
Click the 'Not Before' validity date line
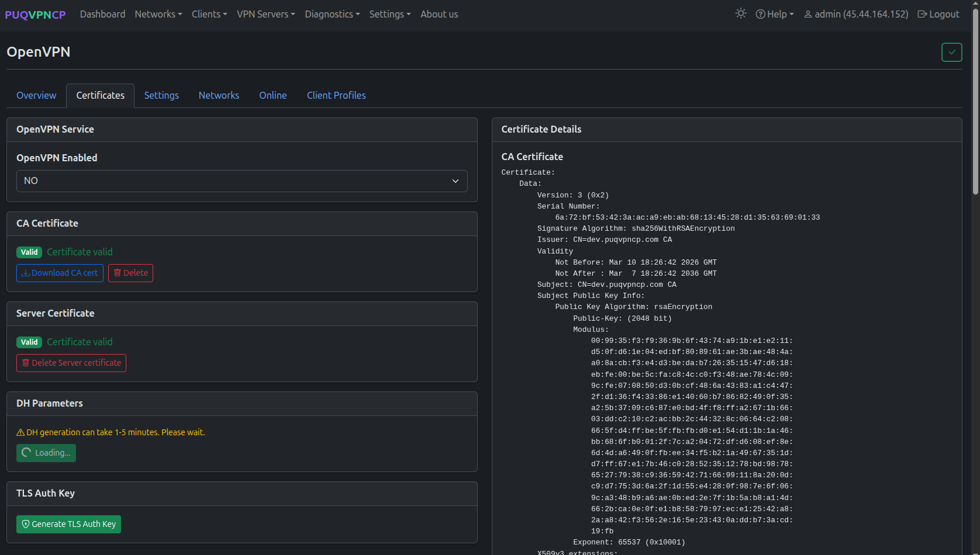pos(636,262)
